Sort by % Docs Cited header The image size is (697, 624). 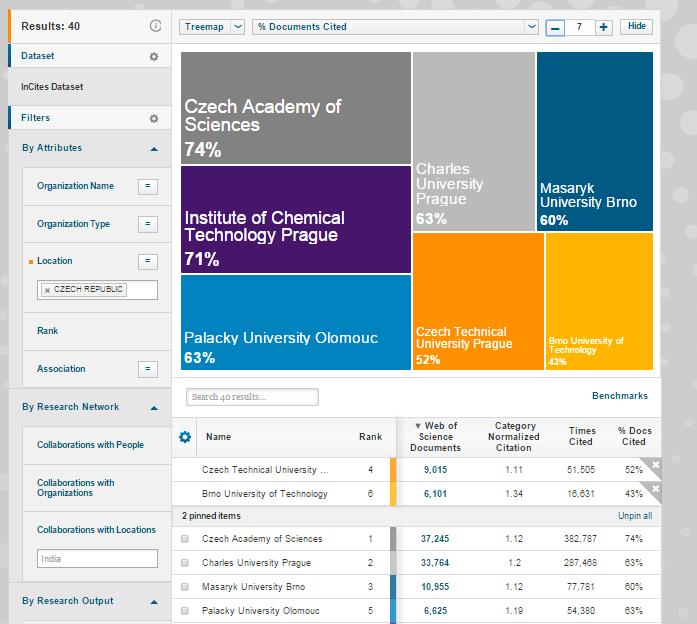[x=634, y=436]
